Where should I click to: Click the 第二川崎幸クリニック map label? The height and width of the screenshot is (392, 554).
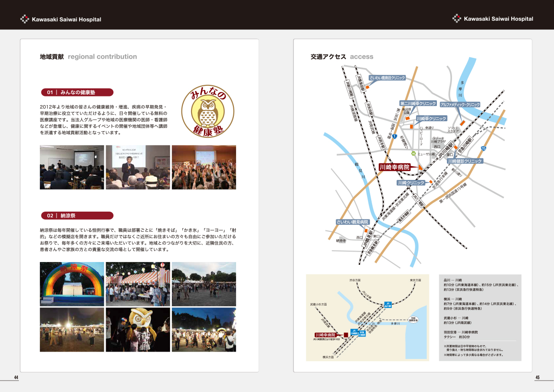point(418,104)
